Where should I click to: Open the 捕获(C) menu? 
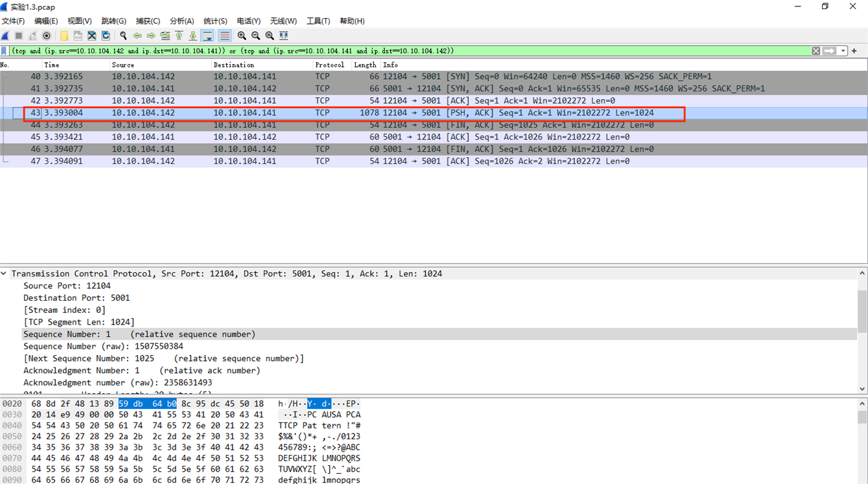tap(148, 21)
